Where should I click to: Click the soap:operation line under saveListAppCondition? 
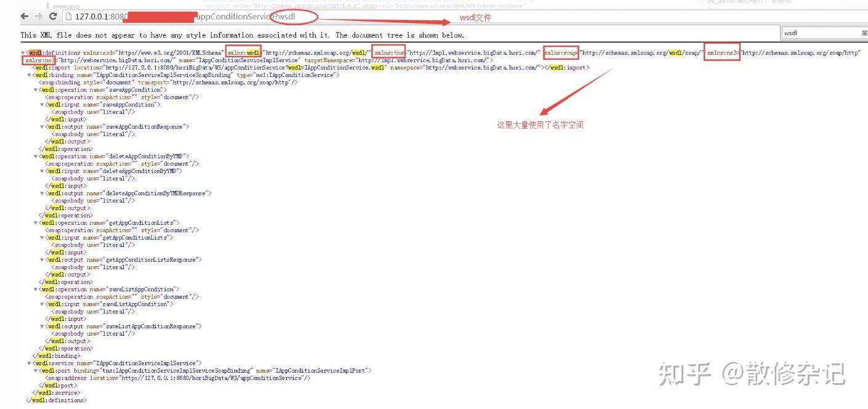[122, 297]
